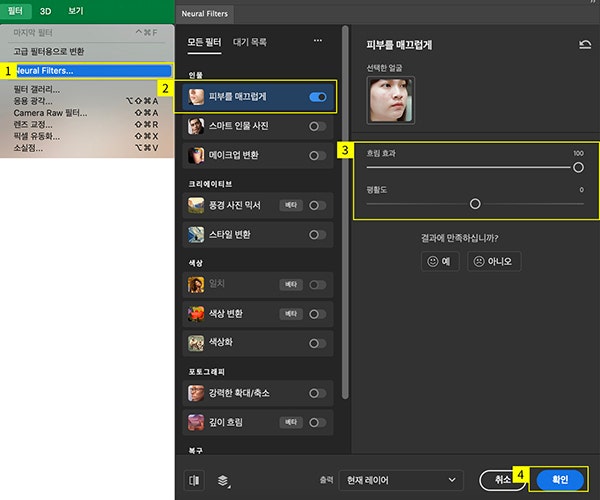Viewport: 600px width, 500px height.
Task: Click the 예 satisfied feedback button
Action: tap(440, 261)
